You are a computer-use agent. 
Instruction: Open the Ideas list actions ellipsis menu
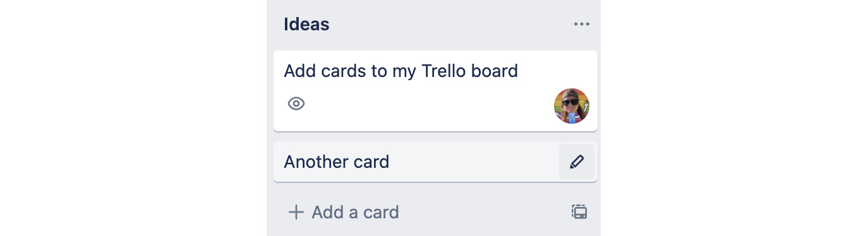pyautogui.click(x=581, y=25)
